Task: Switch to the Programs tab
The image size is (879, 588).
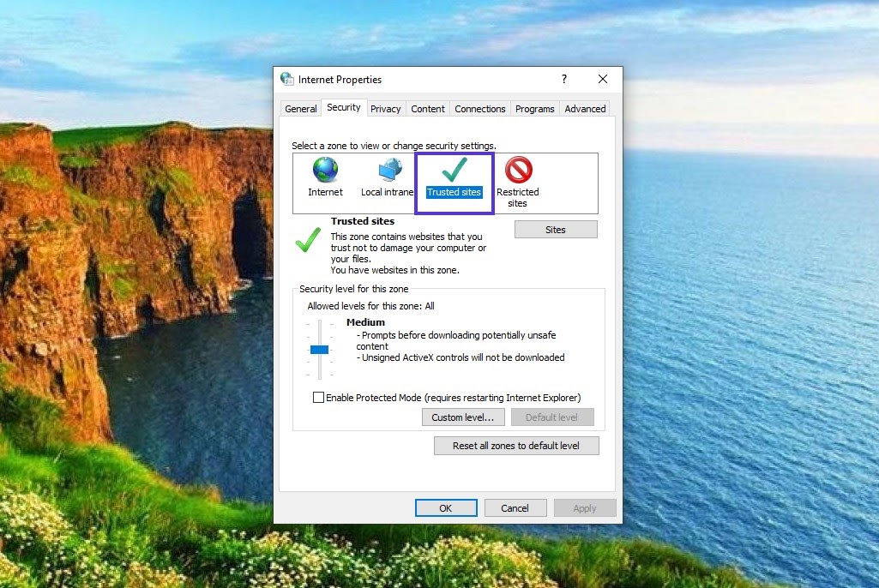Action: (534, 108)
